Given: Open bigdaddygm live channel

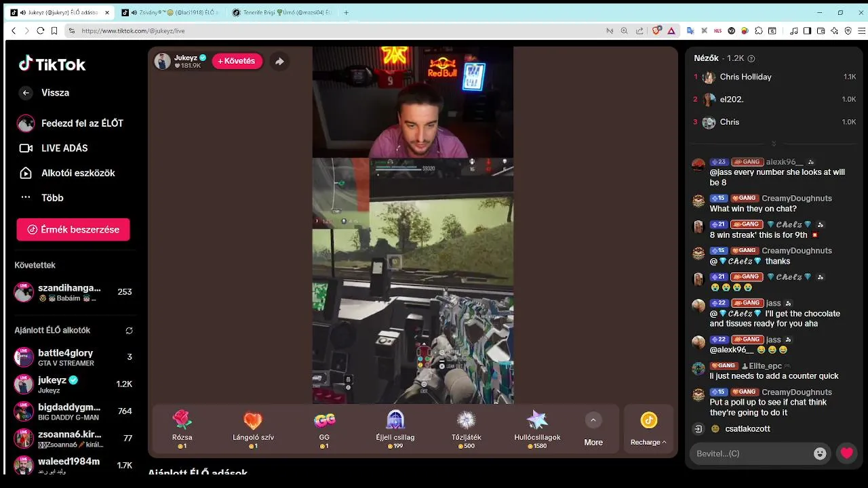Looking at the screenshot, I should point(73,411).
